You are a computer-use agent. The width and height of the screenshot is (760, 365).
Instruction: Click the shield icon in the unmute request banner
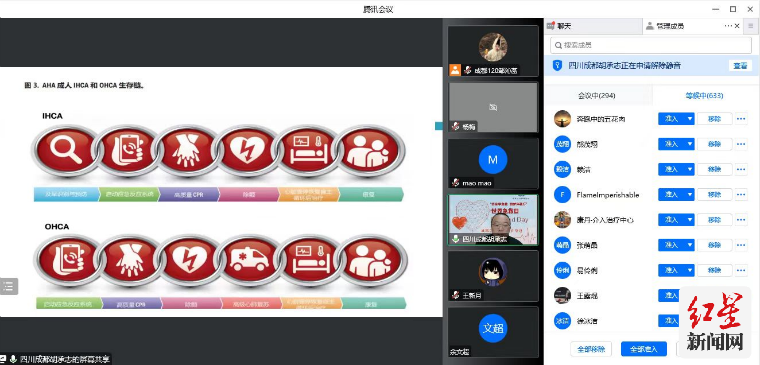pos(557,66)
